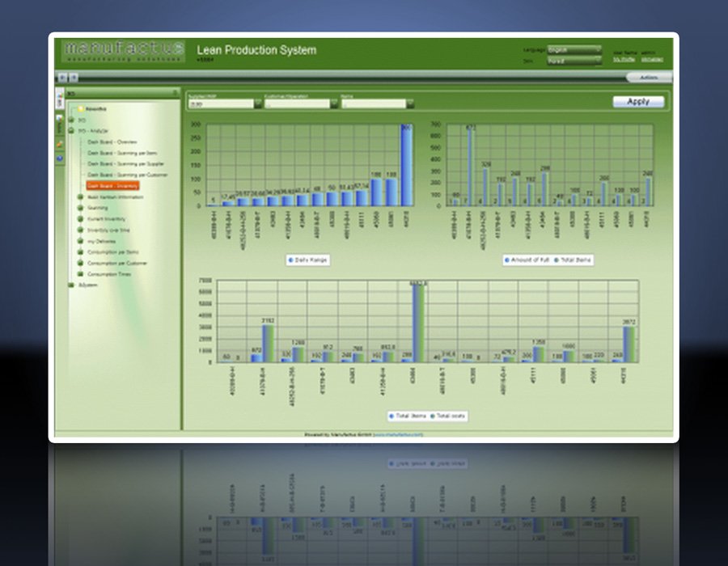Image resolution: width=728 pixels, height=566 pixels.
Task: Expand the IKS tree node
Action: pos(71,120)
